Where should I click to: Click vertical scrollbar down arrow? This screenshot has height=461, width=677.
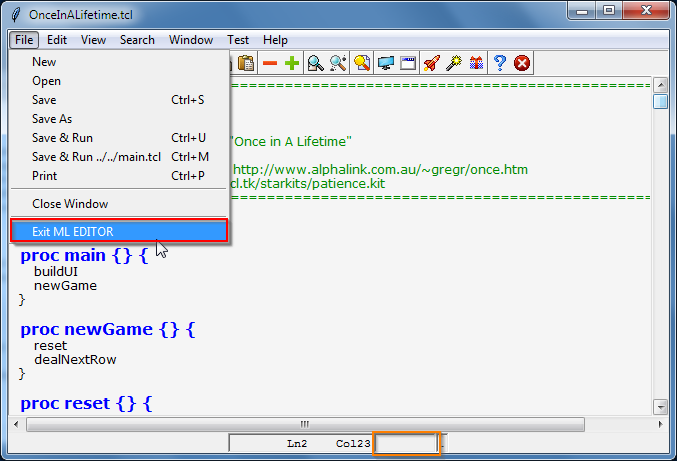pos(661,406)
